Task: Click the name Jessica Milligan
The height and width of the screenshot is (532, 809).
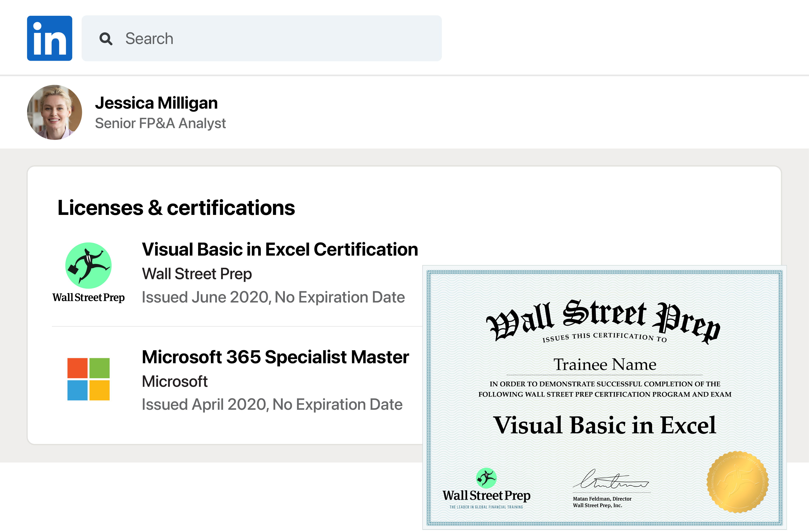Action: click(156, 103)
